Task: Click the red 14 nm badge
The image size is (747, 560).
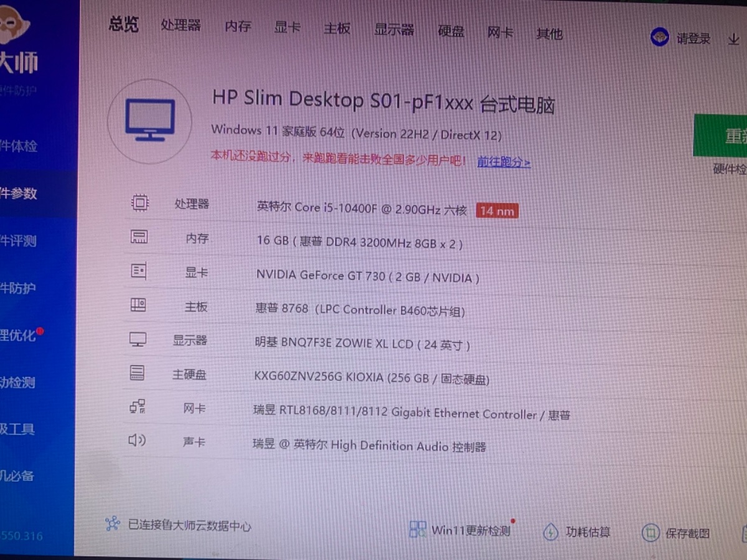Action: pyautogui.click(x=497, y=211)
